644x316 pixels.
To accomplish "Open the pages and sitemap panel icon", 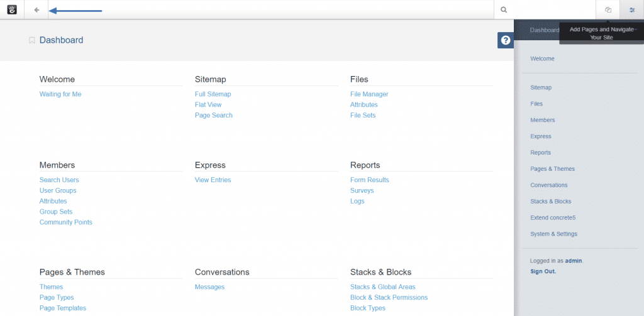I will [x=608, y=9].
